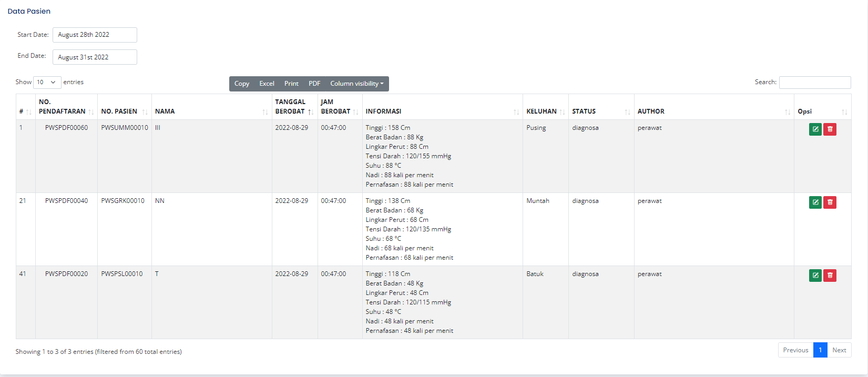Click the Search input field
Viewport: 868px width, 377px height.
pyautogui.click(x=814, y=83)
